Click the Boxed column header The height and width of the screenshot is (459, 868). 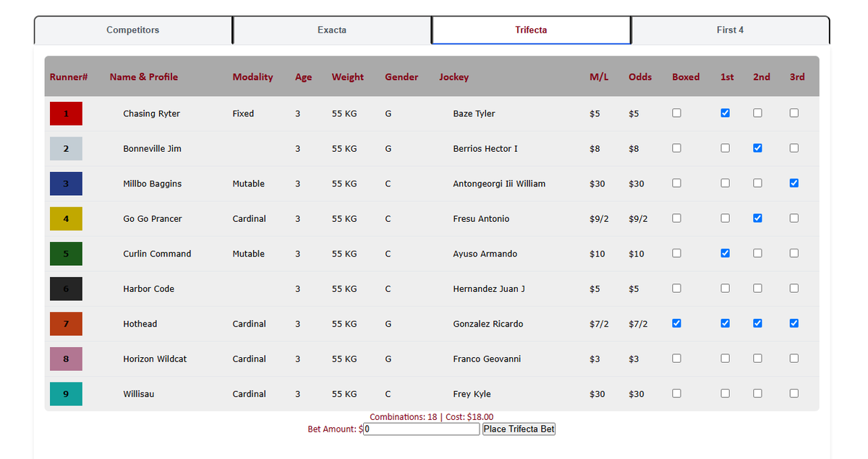click(x=686, y=77)
